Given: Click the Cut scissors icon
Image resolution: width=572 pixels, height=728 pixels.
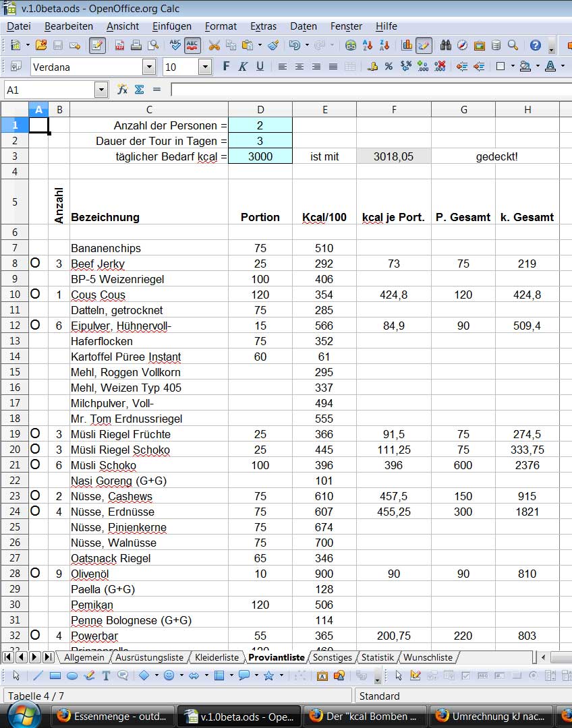Looking at the screenshot, I should coord(214,46).
